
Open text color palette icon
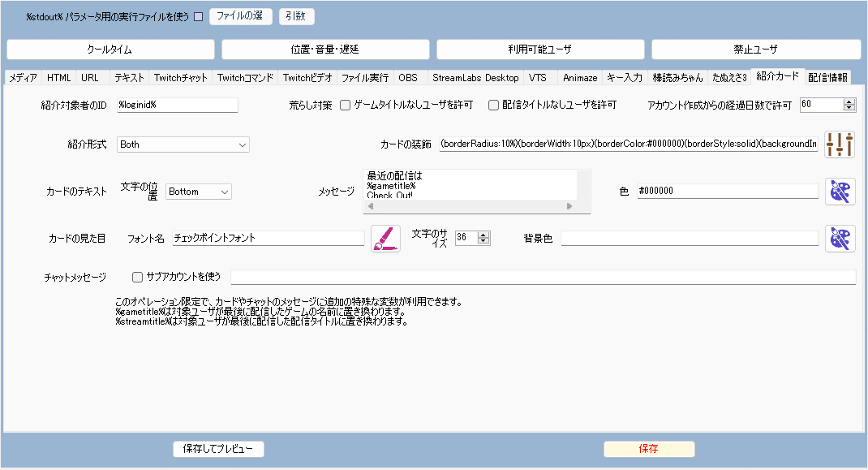840,192
